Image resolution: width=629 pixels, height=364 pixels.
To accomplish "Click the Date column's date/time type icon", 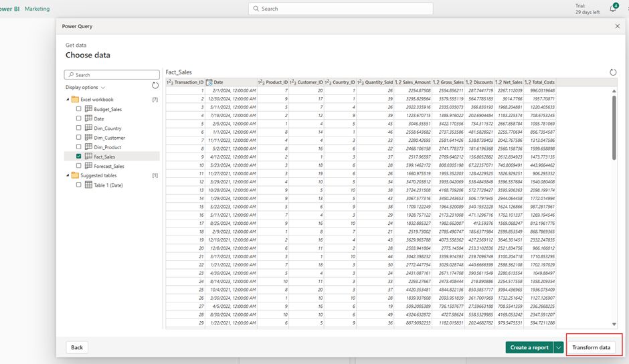I will coord(209,82).
